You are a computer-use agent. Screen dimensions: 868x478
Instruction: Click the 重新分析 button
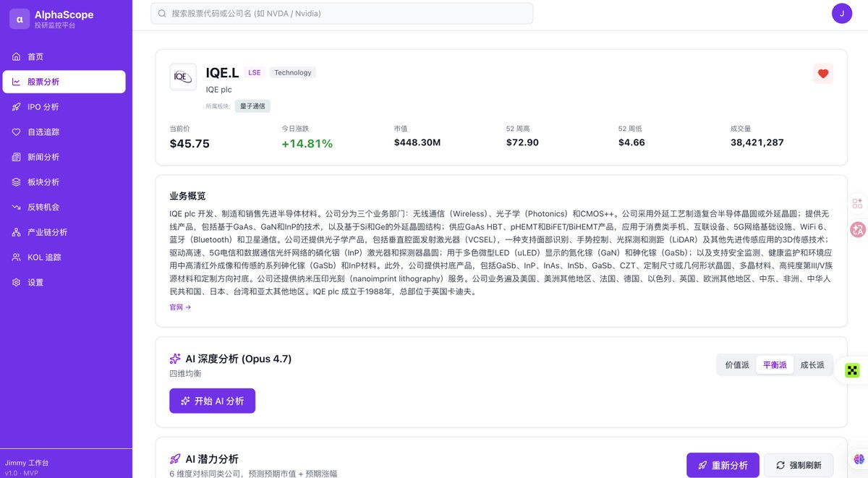pyautogui.click(x=723, y=465)
